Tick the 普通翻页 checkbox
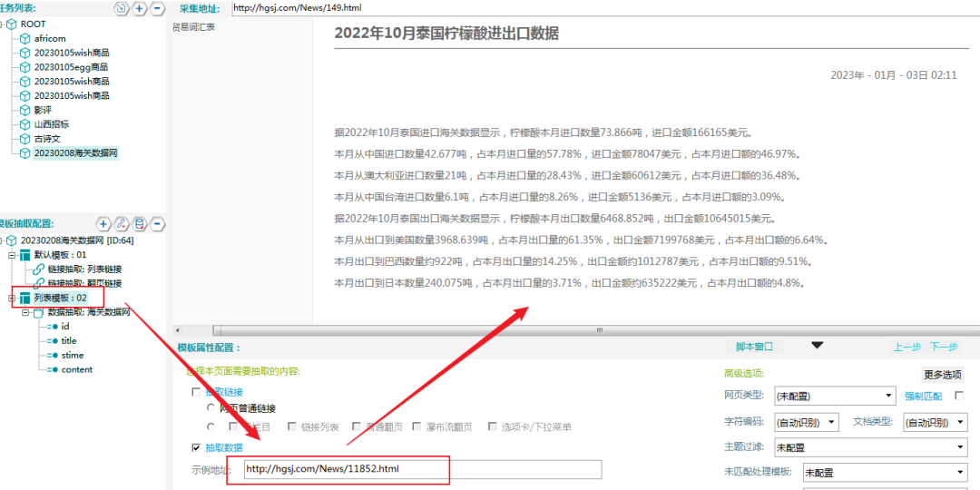Viewport: 980px width, 490px height. click(x=357, y=426)
